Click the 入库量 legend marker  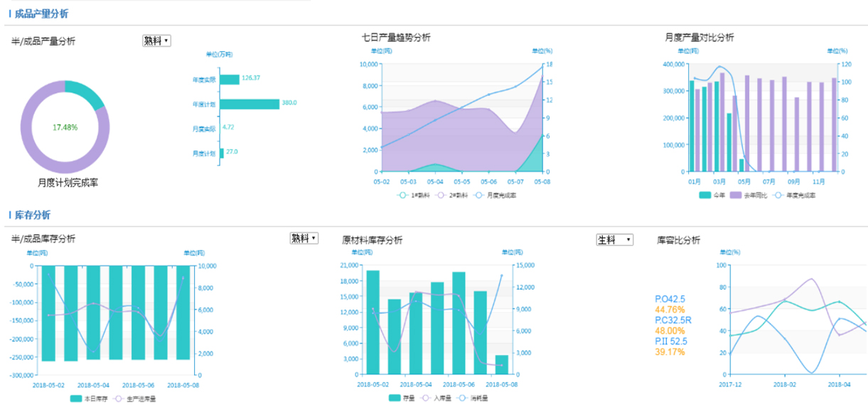tap(427, 398)
